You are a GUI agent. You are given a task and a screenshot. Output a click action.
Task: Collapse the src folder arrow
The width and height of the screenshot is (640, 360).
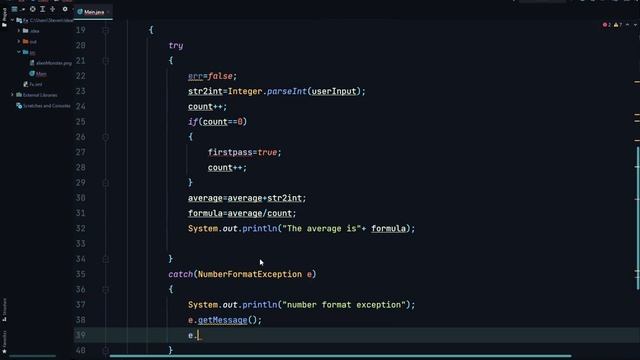tap(19, 52)
